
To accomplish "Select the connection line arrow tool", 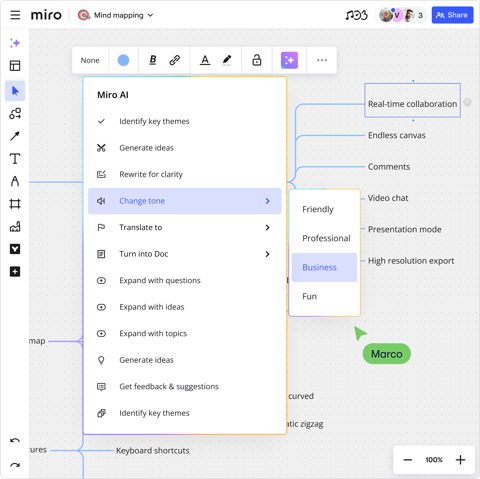I will pyautogui.click(x=15, y=136).
